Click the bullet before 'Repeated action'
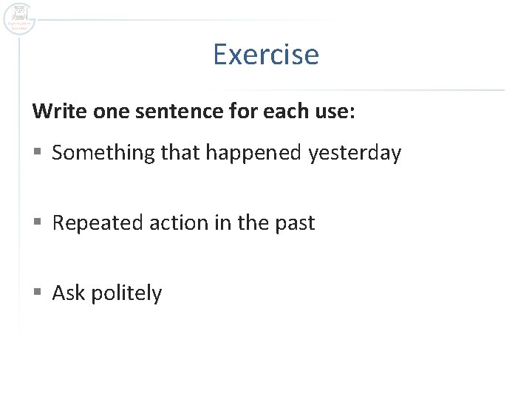The height and width of the screenshot is (399, 532). [x=38, y=224]
